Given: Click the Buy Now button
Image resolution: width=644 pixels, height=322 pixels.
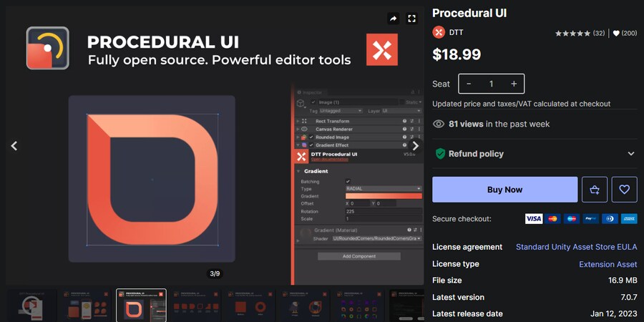Looking at the screenshot, I should point(504,190).
